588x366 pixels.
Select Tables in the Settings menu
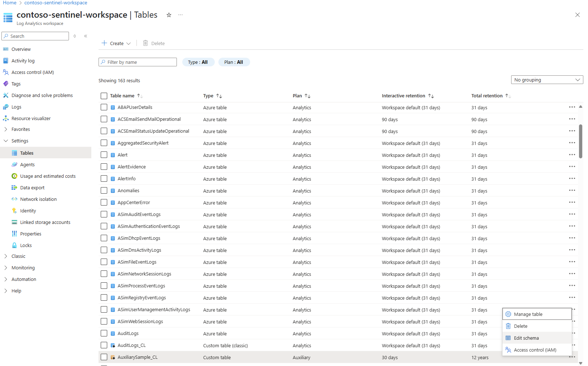[45, 153]
